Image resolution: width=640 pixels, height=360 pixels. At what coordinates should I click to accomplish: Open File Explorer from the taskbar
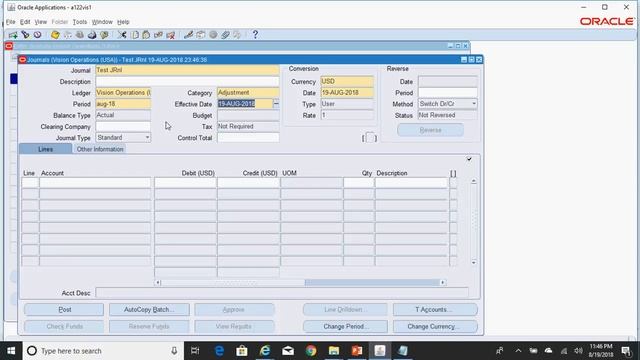click(334, 351)
